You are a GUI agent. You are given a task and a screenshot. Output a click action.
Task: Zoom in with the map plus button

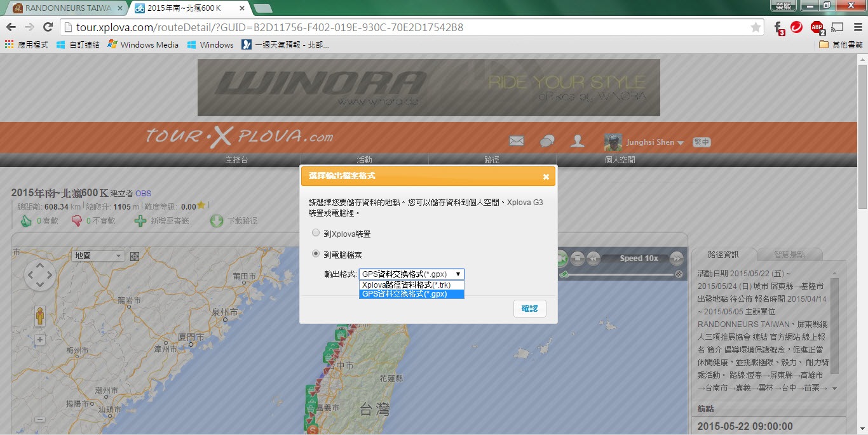[x=40, y=340]
